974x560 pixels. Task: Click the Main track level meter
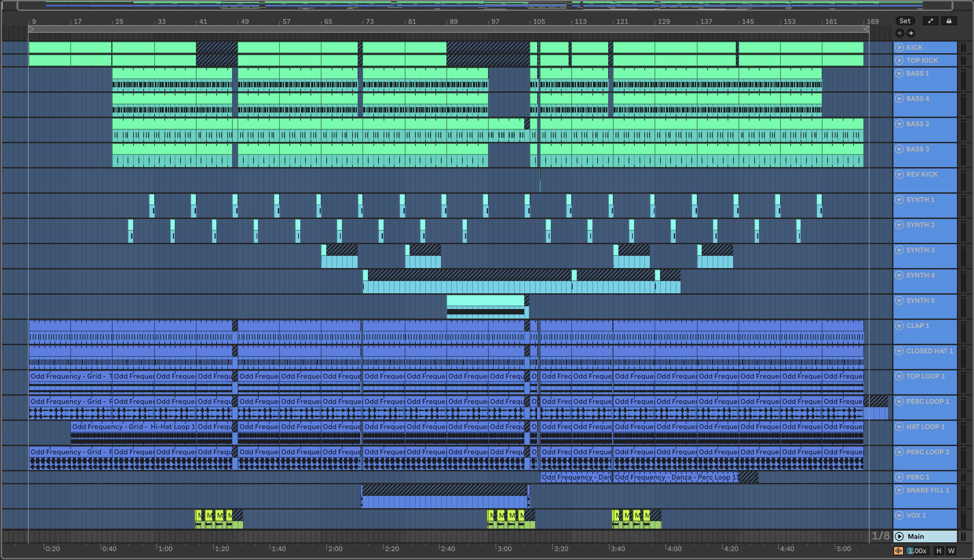click(963, 536)
